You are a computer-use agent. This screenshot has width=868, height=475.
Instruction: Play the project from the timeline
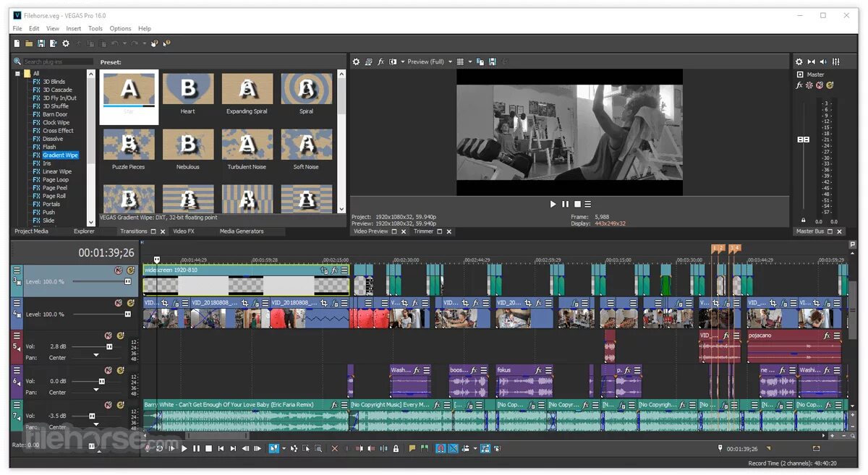(184, 448)
